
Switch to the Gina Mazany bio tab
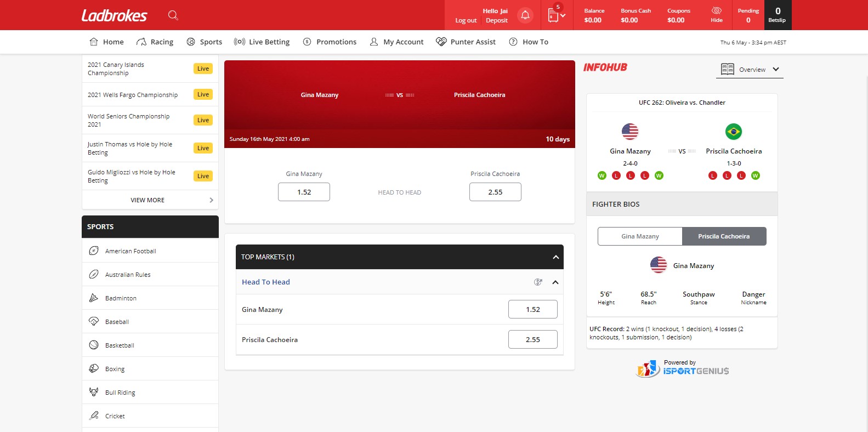(x=640, y=236)
